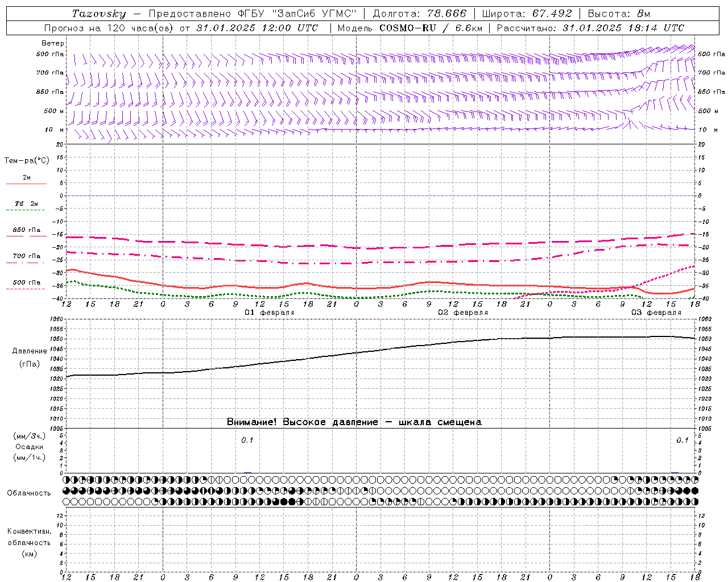Select the Осадки panel label
This screenshot has width=728, height=582.
click(x=30, y=447)
